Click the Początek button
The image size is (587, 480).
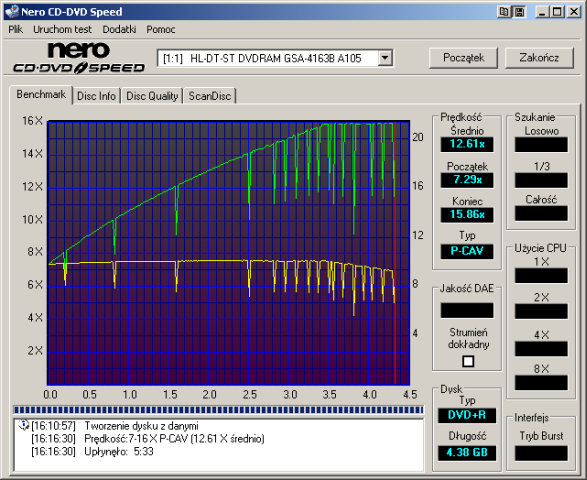(x=463, y=58)
